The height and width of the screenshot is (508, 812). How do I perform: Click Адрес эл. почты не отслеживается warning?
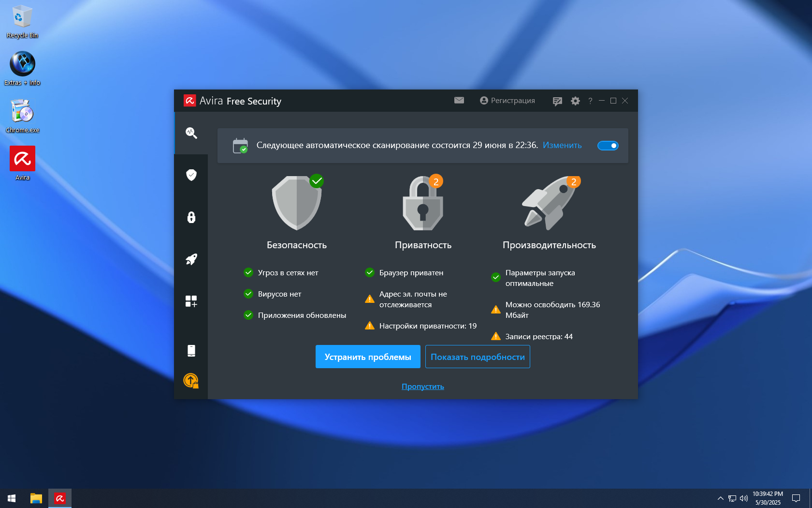406,299
